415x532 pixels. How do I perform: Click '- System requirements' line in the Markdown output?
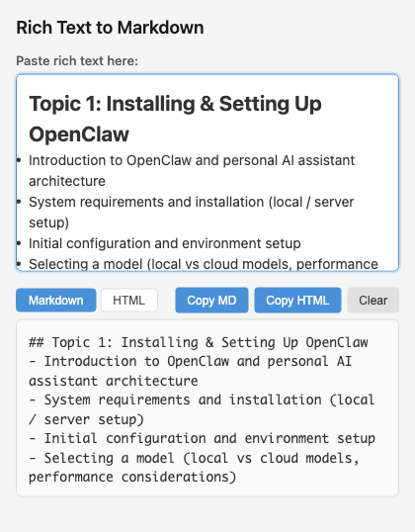tap(202, 409)
